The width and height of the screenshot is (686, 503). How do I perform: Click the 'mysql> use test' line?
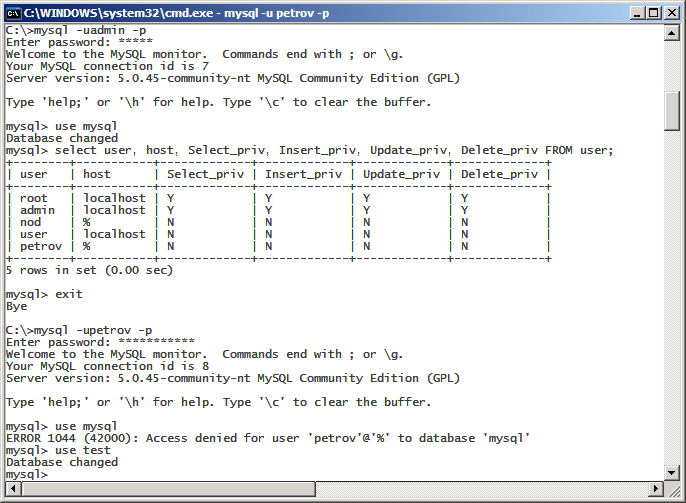[x=58, y=450]
